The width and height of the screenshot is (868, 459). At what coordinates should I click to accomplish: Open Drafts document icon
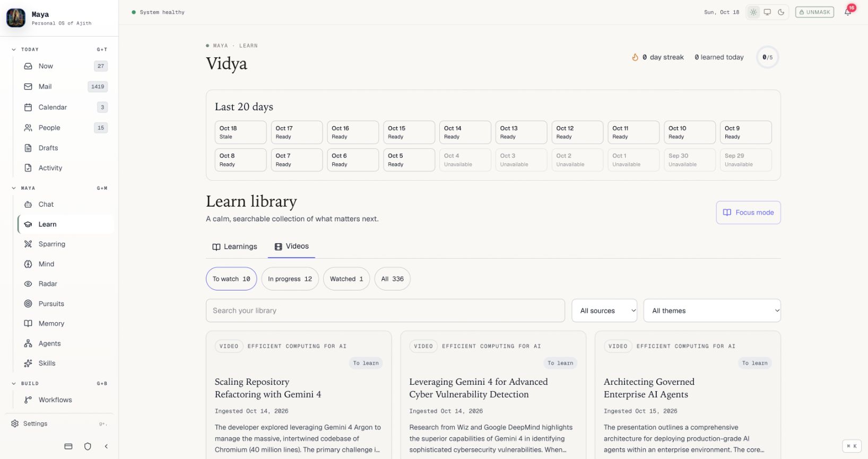(28, 148)
